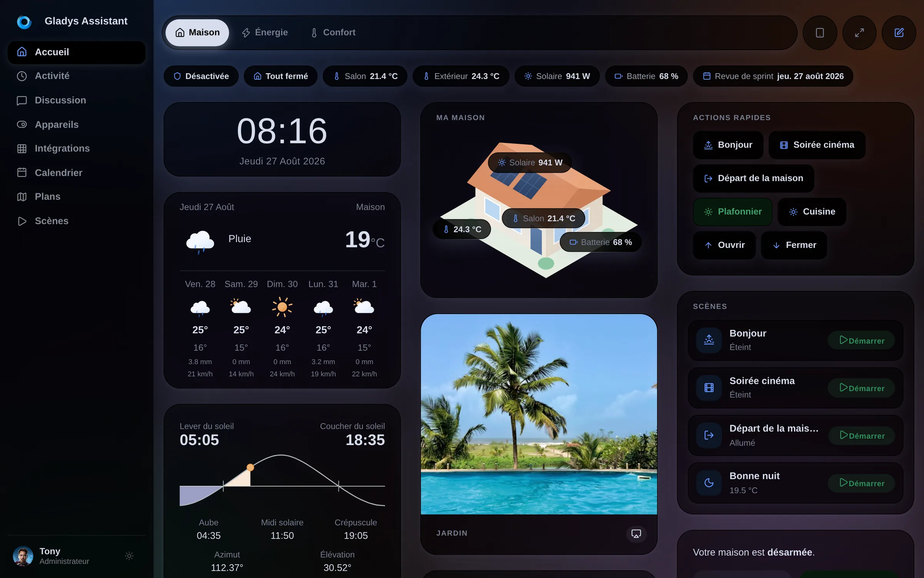
Task: Click the Coucher du soleil 18:35 value
Action: pos(365,440)
